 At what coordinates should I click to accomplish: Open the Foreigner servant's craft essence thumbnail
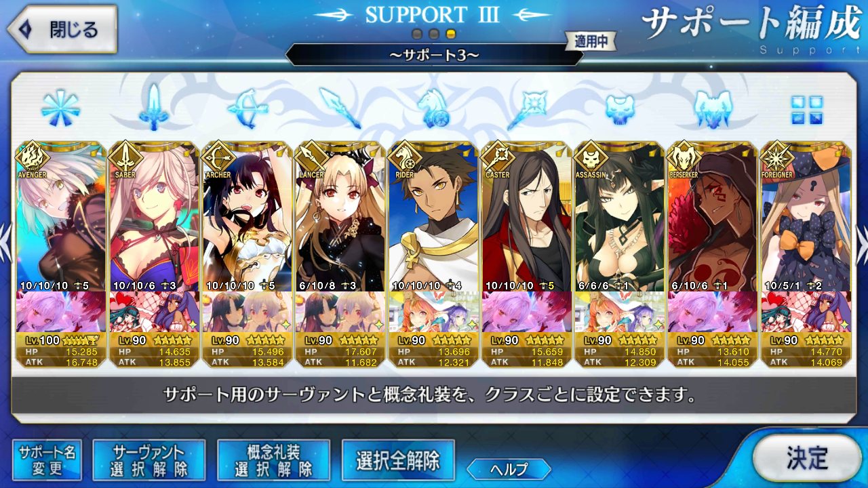point(806,312)
